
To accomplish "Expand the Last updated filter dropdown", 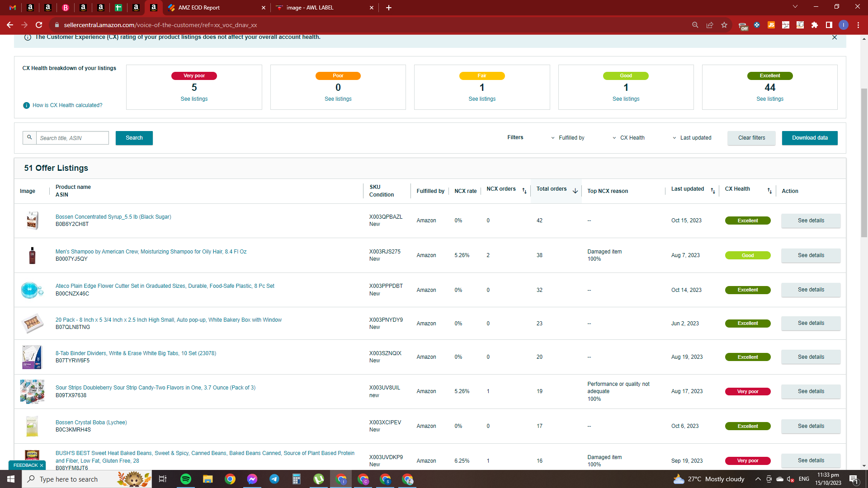I will [x=692, y=138].
